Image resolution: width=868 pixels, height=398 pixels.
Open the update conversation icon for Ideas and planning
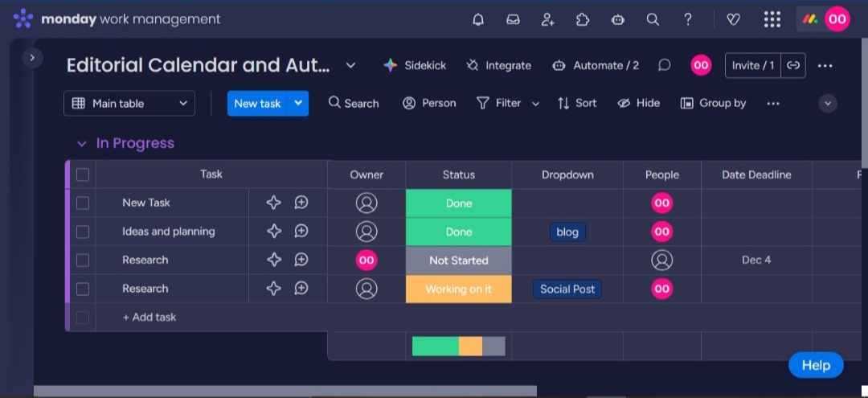tap(301, 232)
